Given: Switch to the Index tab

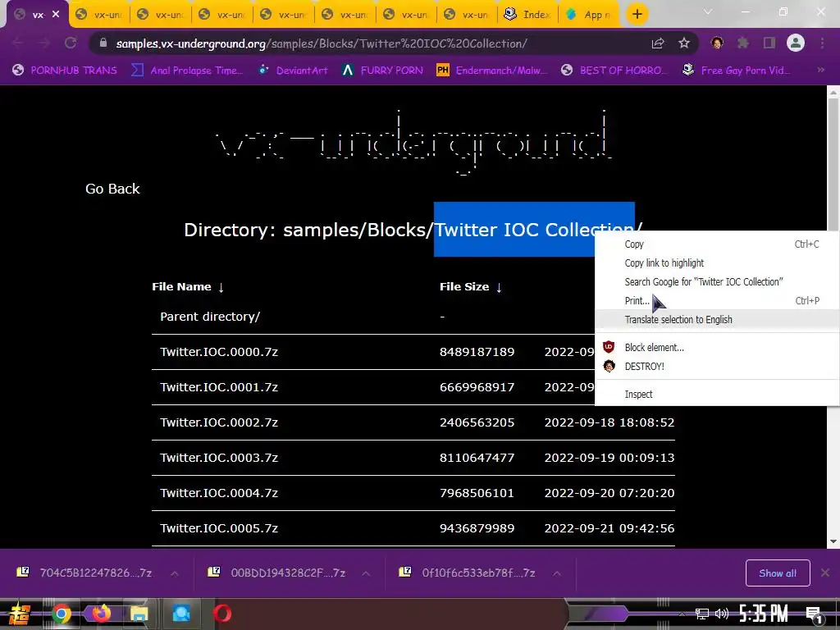Looking at the screenshot, I should 528,15.
